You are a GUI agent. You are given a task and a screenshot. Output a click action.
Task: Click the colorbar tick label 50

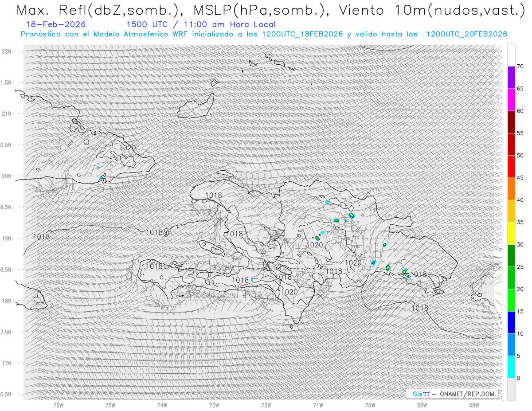coord(520,156)
